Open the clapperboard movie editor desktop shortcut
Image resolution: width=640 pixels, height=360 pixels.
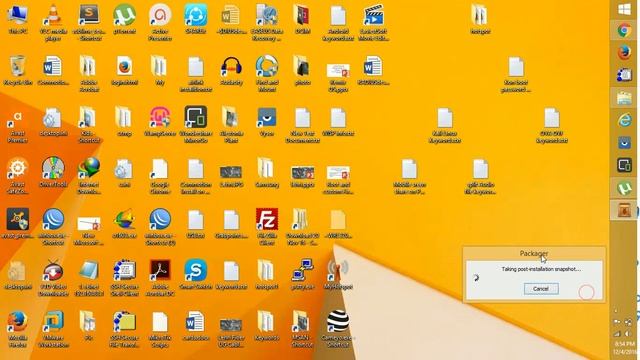[373, 22]
